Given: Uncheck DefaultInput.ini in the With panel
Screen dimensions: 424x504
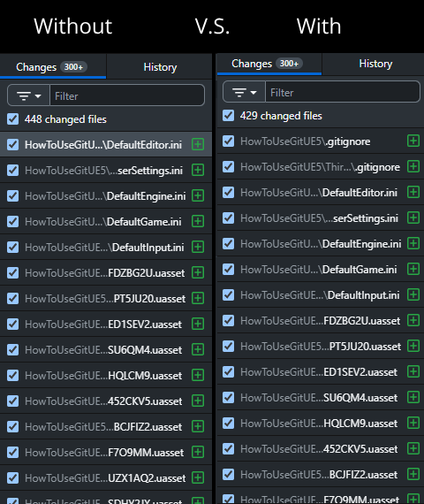Looking at the screenshot, I should pos(229,295).
